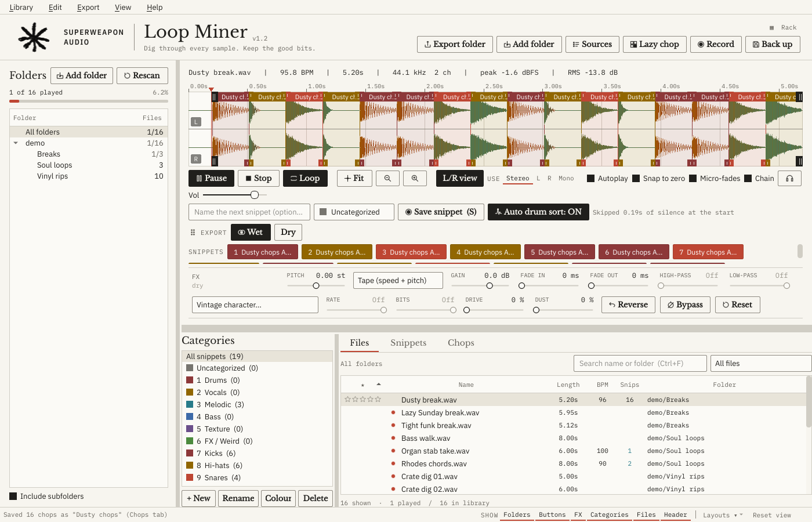Click the export drag-handle dots icon
This screenshot has height=522, width=812.
point(193,233)
